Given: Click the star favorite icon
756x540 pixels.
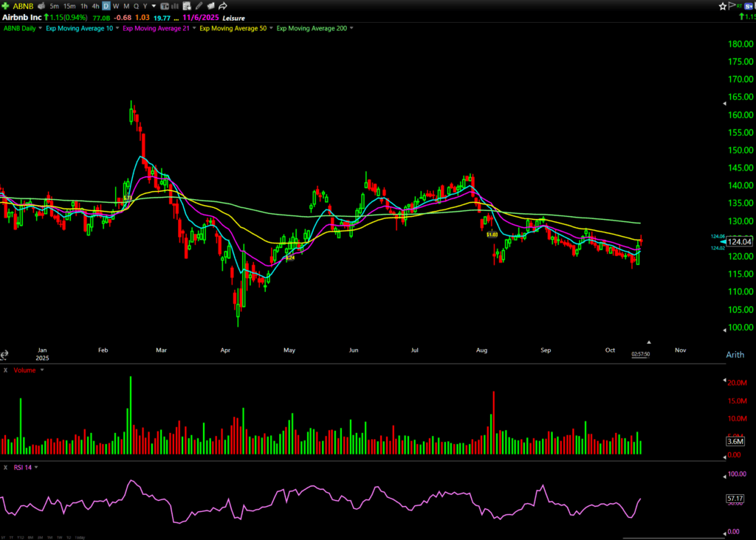Looking at the screenshot, I should (723, 6).
